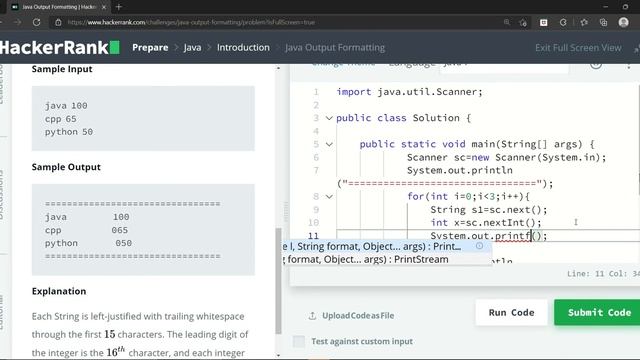Click the browser address bar URL
Viewport: 640px width, 360px height.
[191, 22]
